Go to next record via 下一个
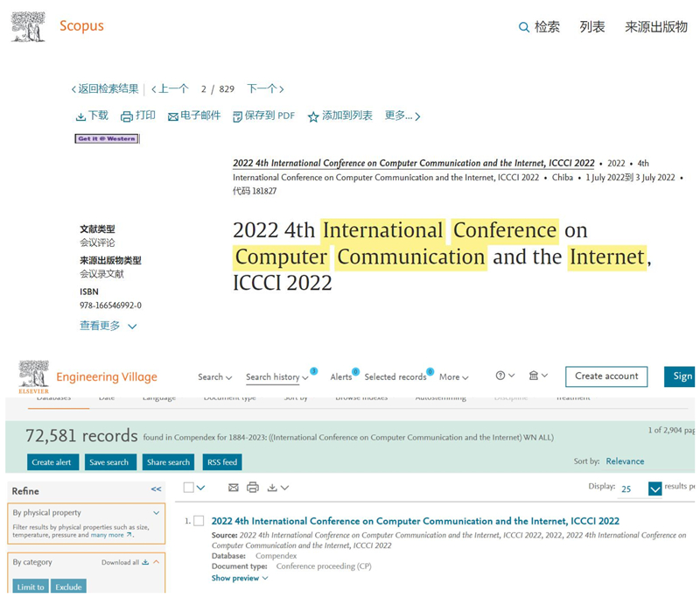700x598 pixels. point(265,89)
